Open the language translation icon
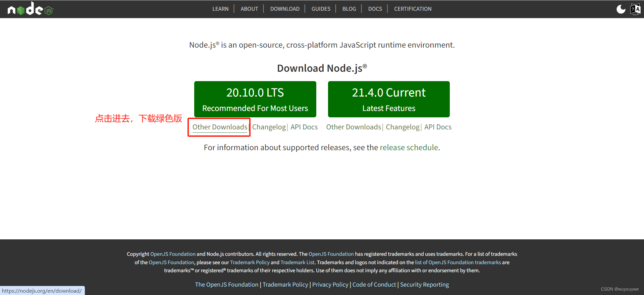This screenshot has width=644, height=295. click(635, 9)
